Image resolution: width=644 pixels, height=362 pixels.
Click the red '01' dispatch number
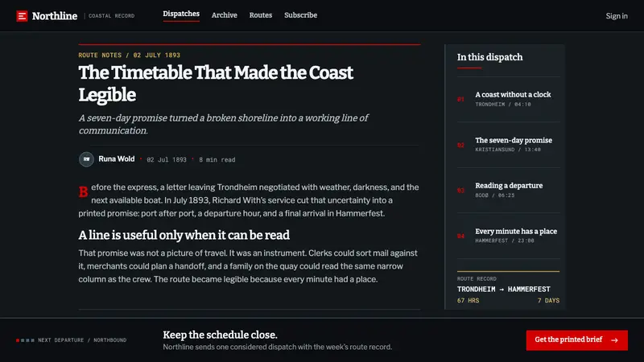[x=460, y=99]
